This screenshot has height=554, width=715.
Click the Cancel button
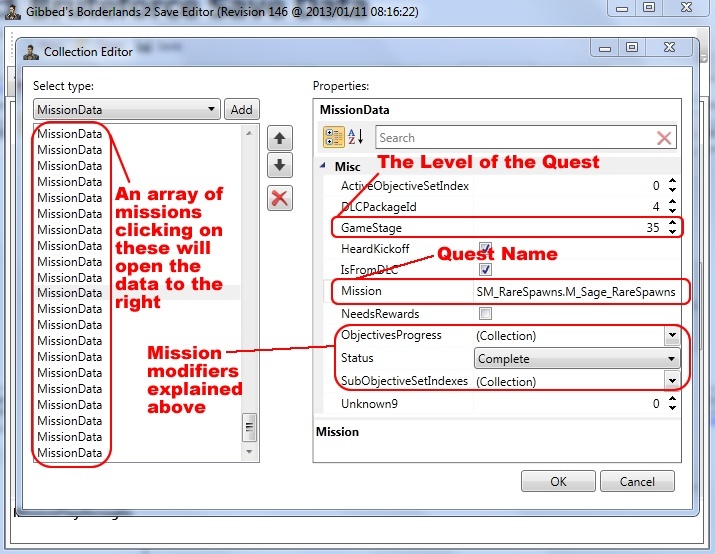point(637,481)
